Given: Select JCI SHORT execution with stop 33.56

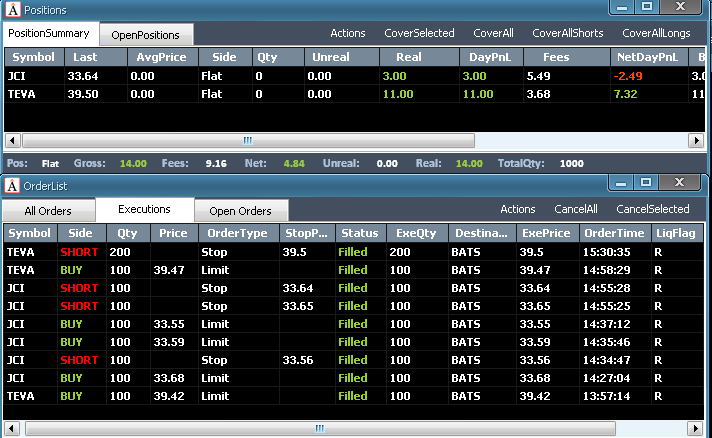Looking at the screenshot, I should pos(353,360).
